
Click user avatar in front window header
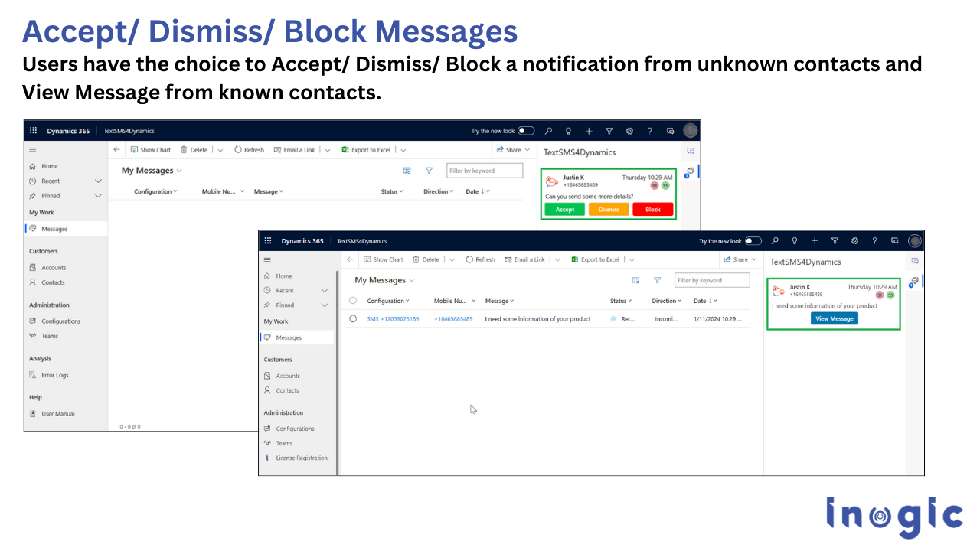(914, 240)
